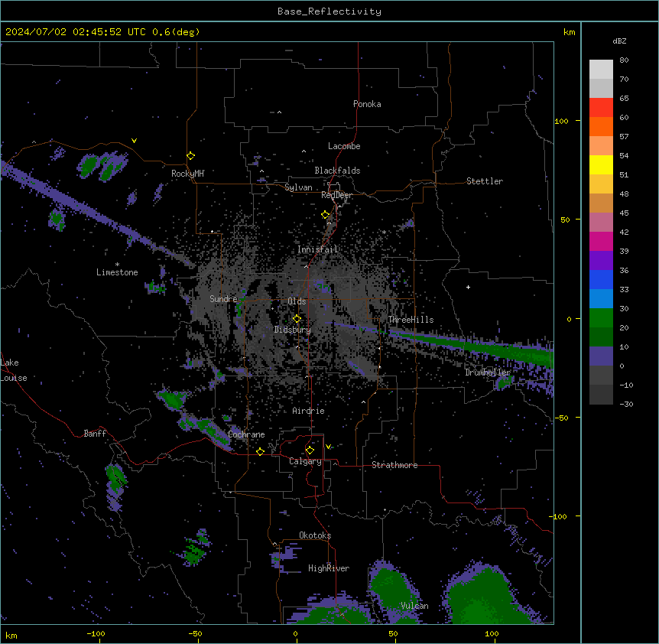Select the red 65 dBZ color swatch
This screenshot has height=644, width=659.
coord(601,108)
